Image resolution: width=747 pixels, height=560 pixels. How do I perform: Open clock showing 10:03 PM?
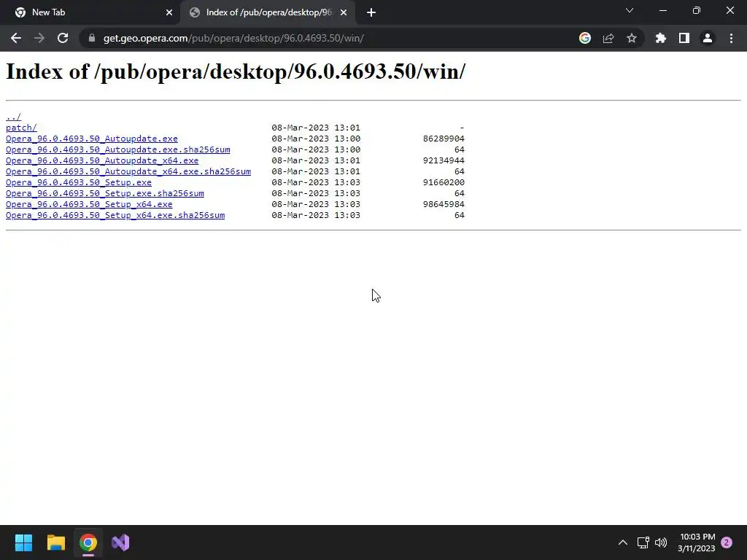(x=697, y=542)
